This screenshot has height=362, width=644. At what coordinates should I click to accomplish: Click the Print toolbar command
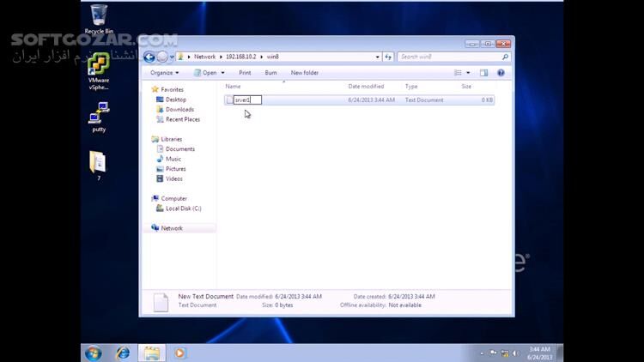click(x=245, y=73)
